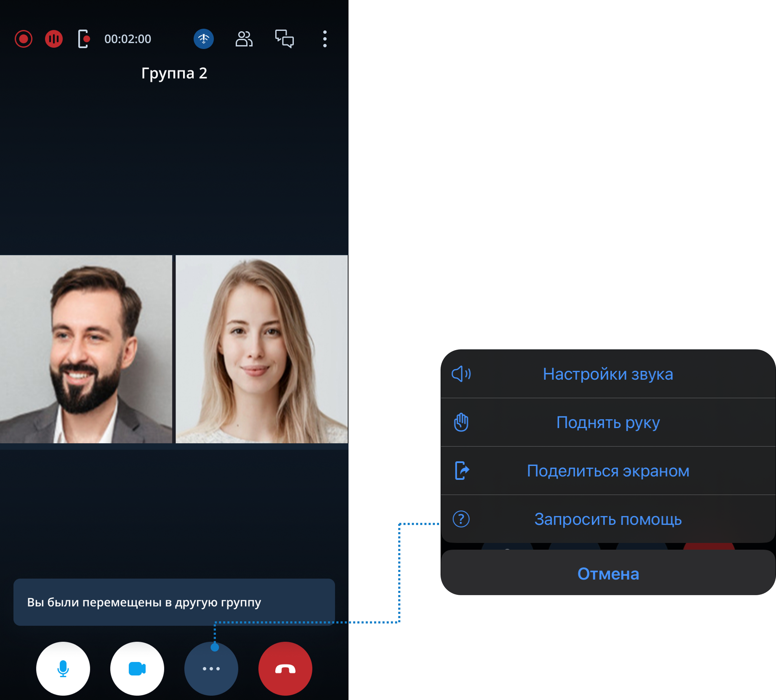
Task: Click the red record button
Action: click(23, 39)
